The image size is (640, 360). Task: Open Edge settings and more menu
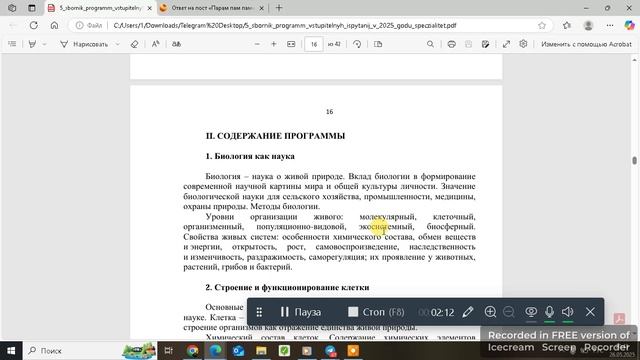[610, 25]
